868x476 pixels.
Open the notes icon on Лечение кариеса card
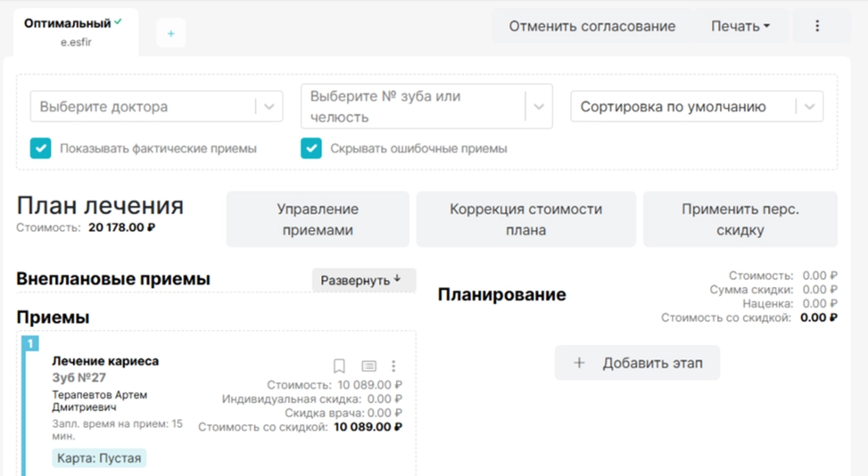coord(368,366)
